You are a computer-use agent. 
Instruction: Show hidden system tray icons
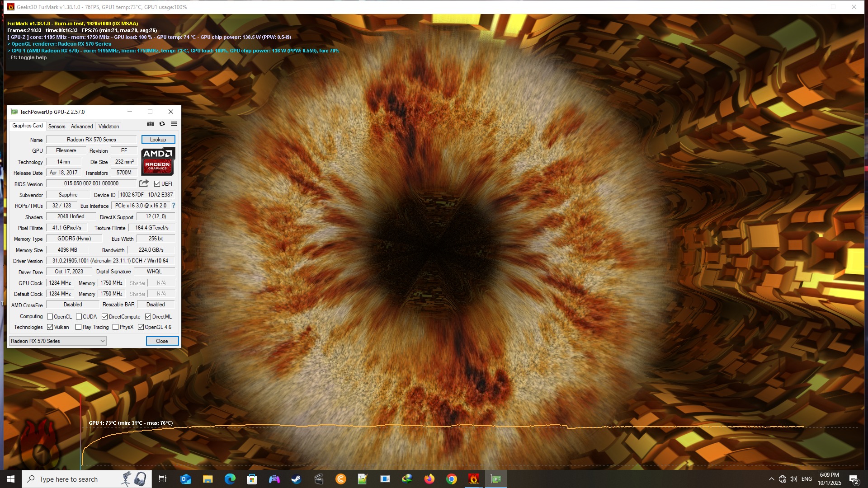[x=771, y=479]
